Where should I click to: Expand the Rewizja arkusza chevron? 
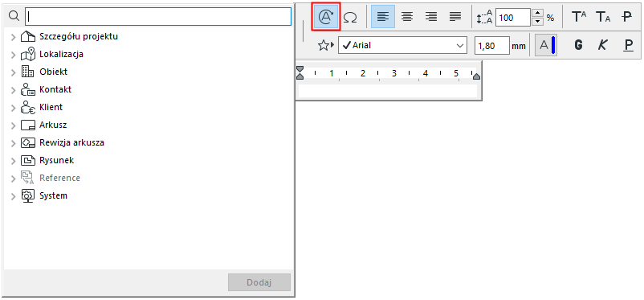click(13, 143)
